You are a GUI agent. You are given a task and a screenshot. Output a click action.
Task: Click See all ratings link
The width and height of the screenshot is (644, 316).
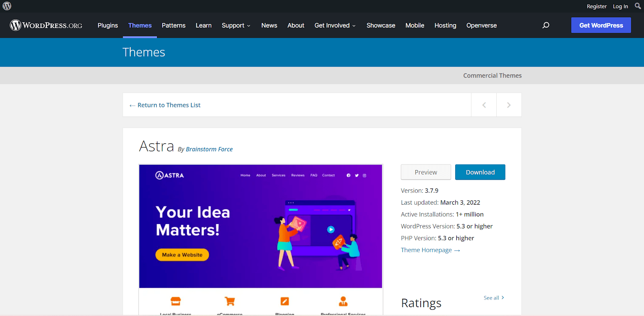point(494,298)
